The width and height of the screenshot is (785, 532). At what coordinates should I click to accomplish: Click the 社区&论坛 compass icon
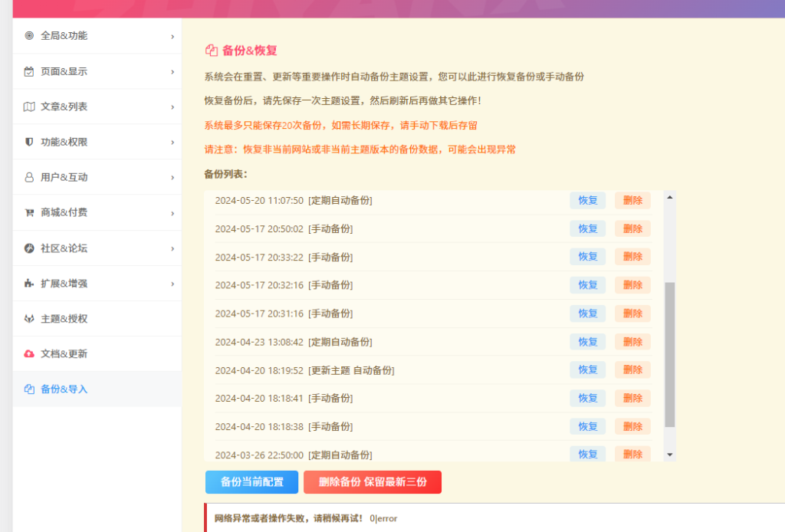coord(29,248)
